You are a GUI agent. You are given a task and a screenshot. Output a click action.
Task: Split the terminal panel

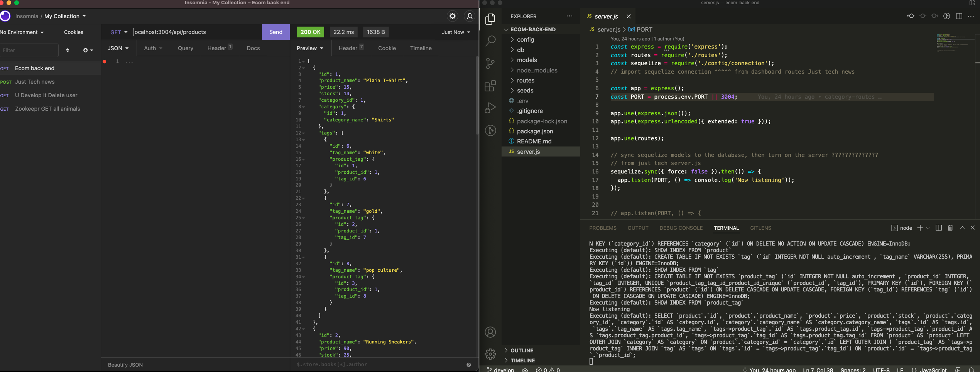click(939, 228)
